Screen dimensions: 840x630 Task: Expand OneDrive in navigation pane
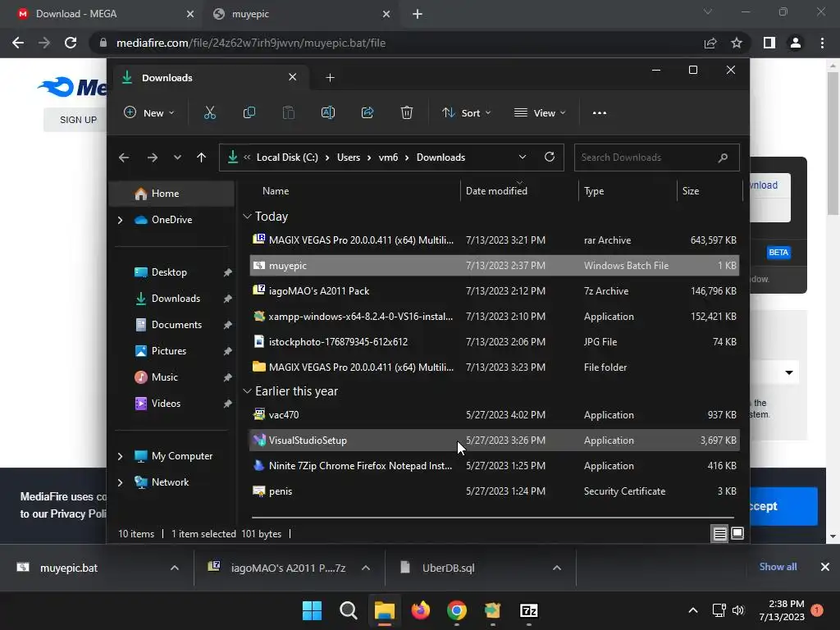(x=120, y=220)
